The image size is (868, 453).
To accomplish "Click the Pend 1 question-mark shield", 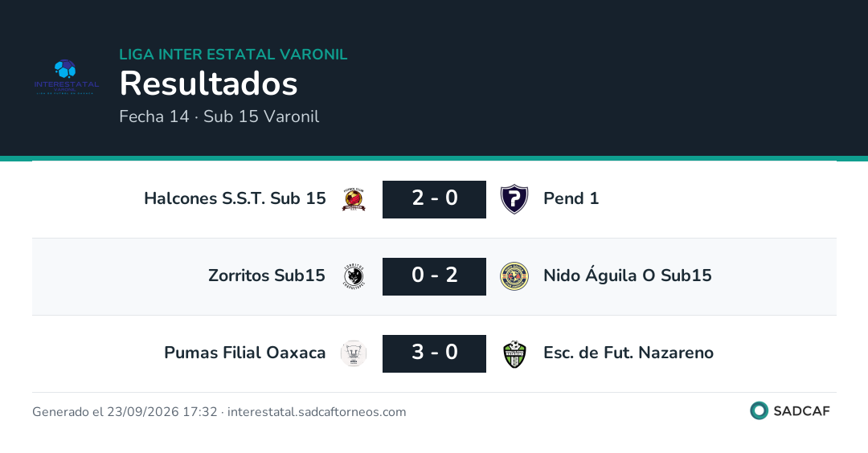I will pyautogui.click(x=514, y=199).
